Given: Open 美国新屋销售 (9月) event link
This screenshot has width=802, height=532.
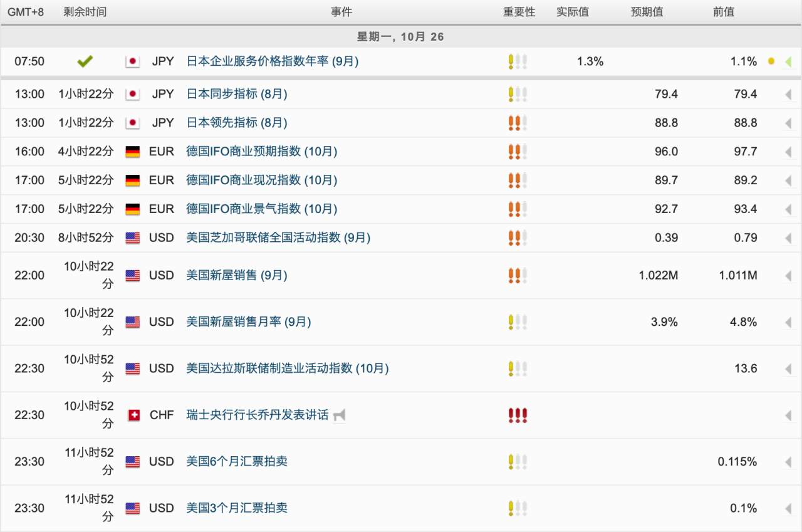Looking at the screenshot, I should tap(237, 275).
